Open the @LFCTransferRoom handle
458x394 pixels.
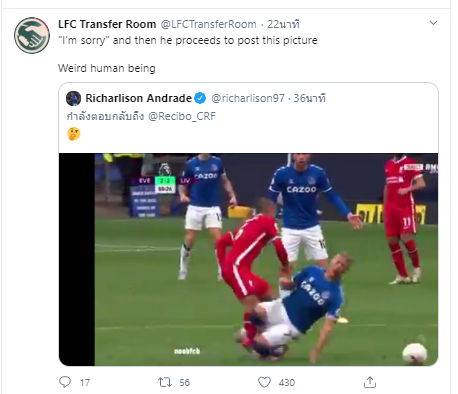coord(209,24)
